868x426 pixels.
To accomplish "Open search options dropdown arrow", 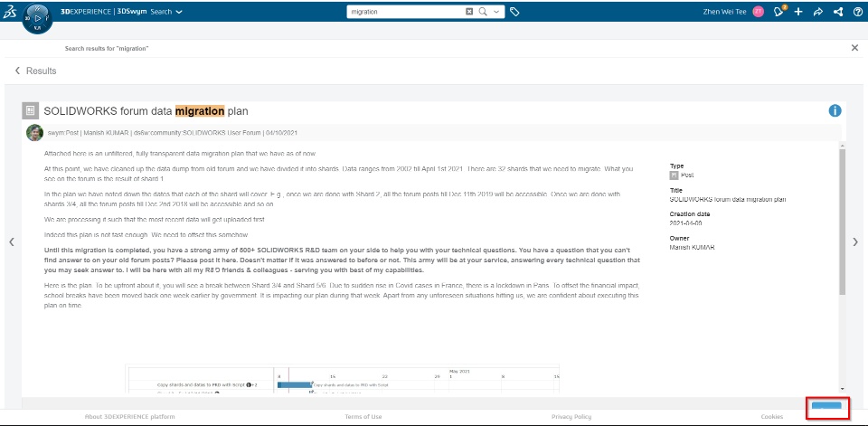I will coord(496,12).
